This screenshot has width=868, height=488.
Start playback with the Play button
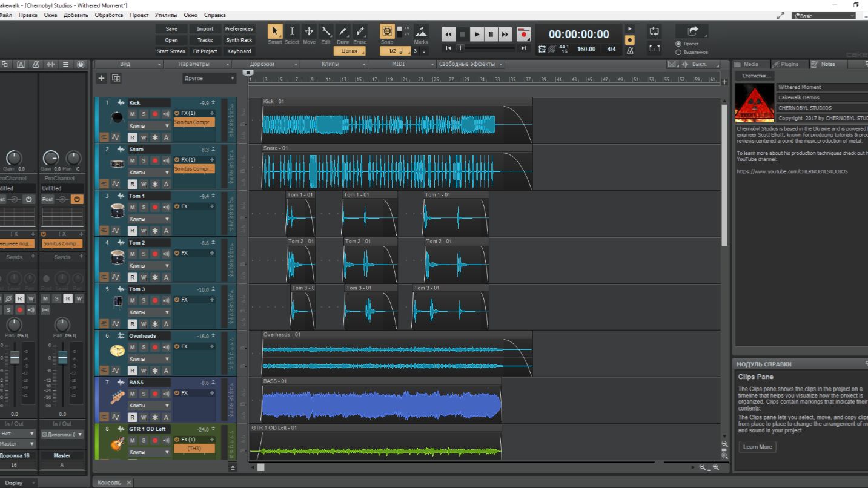(477, 35)
